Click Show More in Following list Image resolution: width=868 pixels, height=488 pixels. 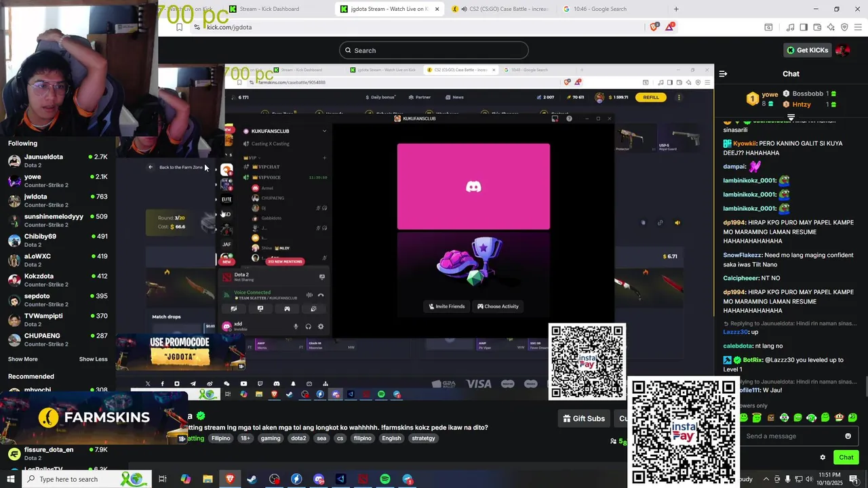[x=23, y=359]
